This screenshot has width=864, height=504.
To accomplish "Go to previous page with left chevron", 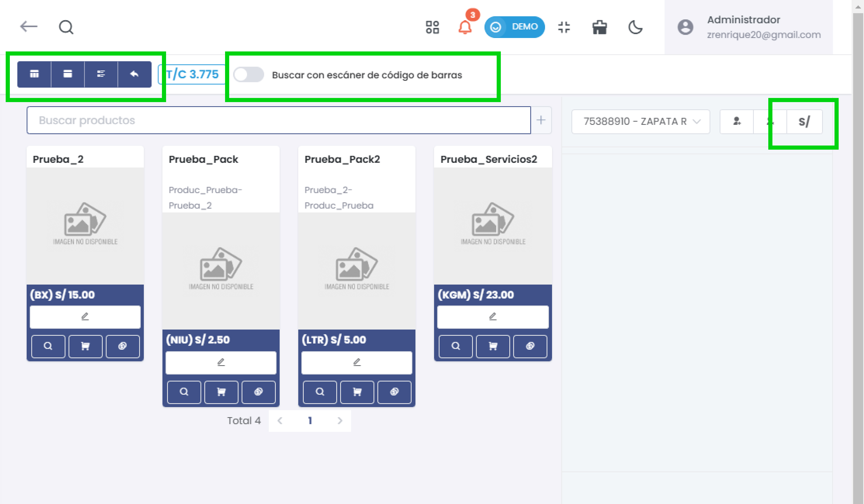I will (x=280, y=421).
